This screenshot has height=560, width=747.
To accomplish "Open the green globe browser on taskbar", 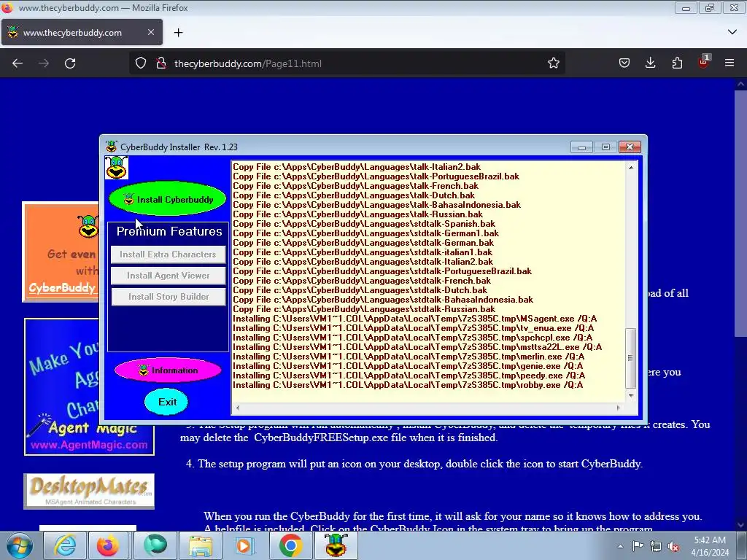I will pos(155,545).
